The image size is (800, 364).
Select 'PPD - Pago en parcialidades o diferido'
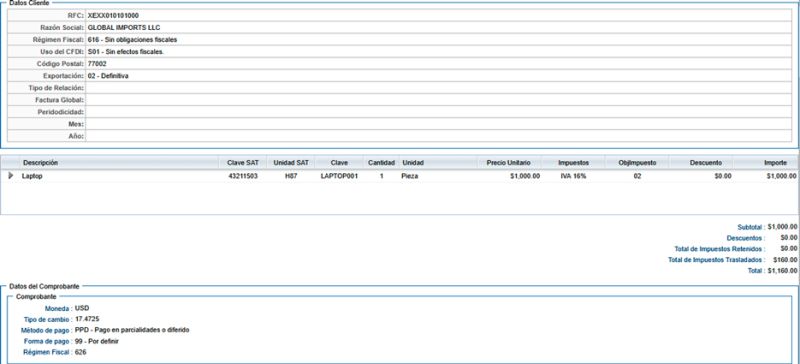[x=132, y=330]
